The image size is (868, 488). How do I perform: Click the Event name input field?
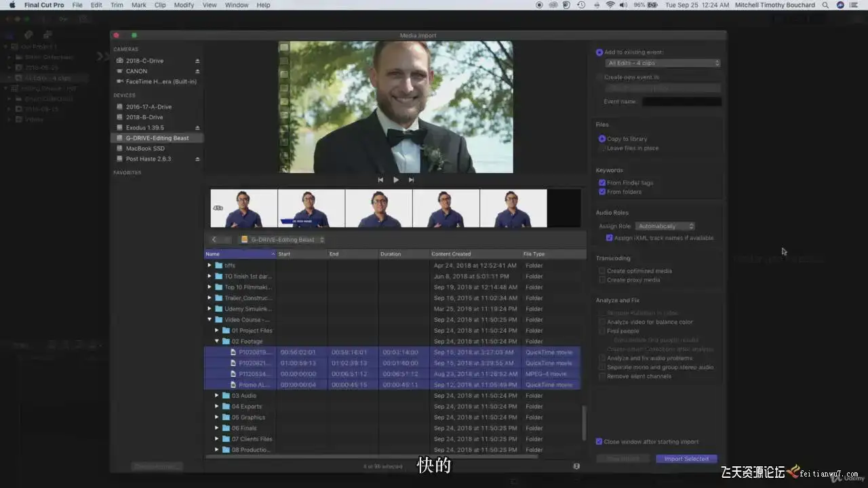coord(682,102)
